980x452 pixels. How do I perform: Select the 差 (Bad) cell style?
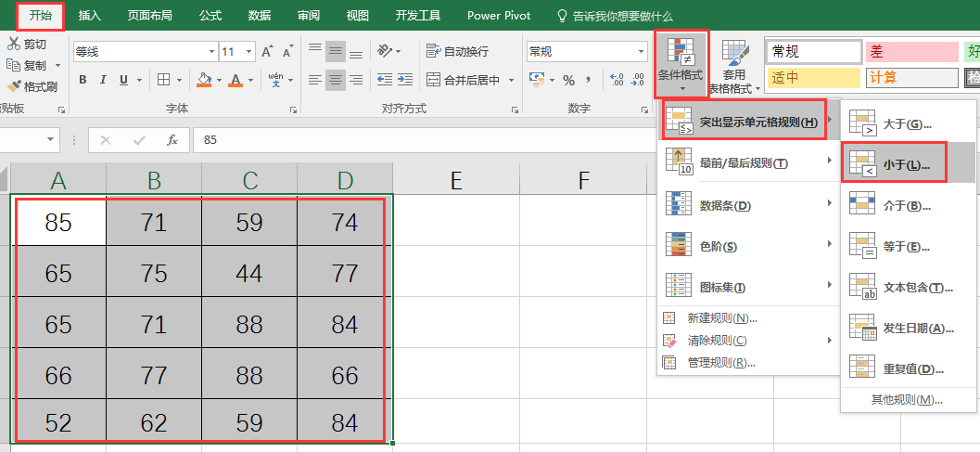click(x=912, y=51)
